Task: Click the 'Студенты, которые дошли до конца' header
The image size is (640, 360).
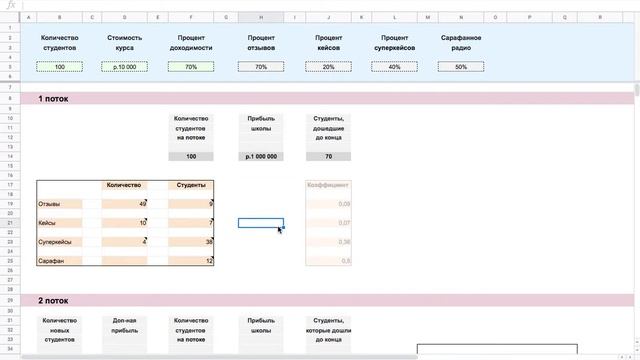Action: 328,330
